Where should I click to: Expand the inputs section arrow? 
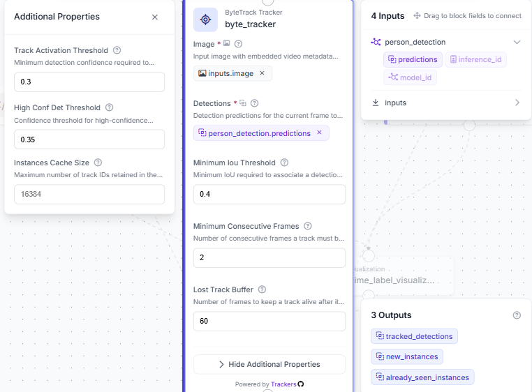pyautogui.click(x=517, y=103)
